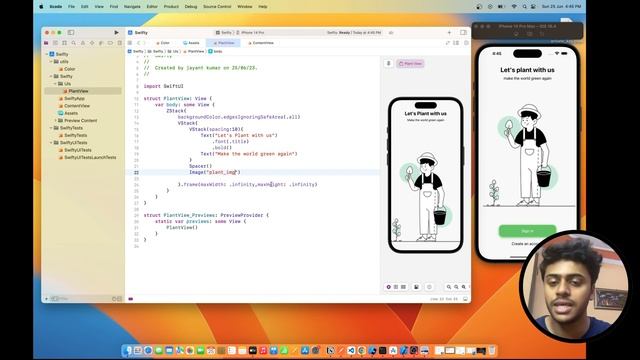640x360 pixels.
Task: Switch to the PlantView editor tab
Action: pyautogui.click(x=223, y=43)
